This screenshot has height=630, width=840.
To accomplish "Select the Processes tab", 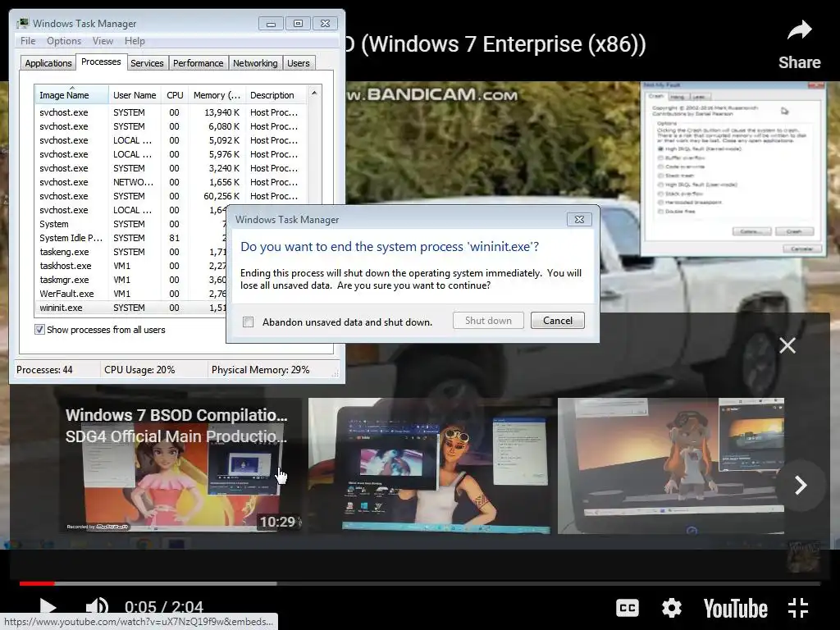I will [101, 62].
